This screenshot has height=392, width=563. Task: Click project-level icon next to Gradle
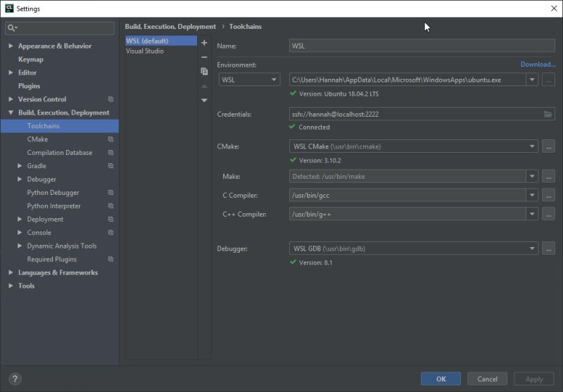tap(110, 165)
